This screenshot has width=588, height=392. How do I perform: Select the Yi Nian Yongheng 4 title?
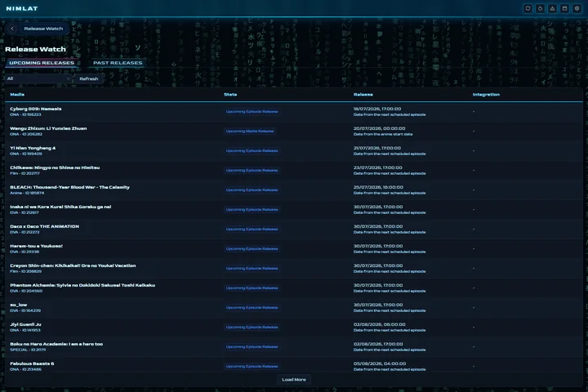pyautogui.click(x=33, y=148)
